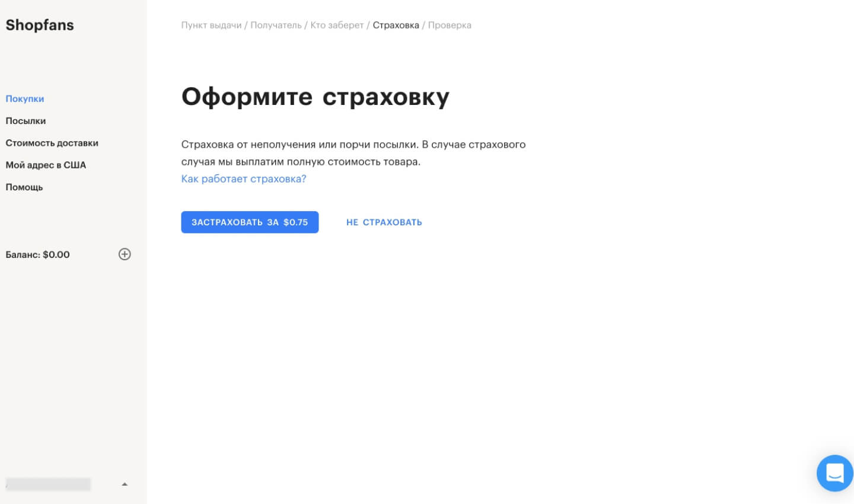This screenshot has height=504, width=854.
Task: Open Стоимость доставки page
Action: click(x=52, y=143)
